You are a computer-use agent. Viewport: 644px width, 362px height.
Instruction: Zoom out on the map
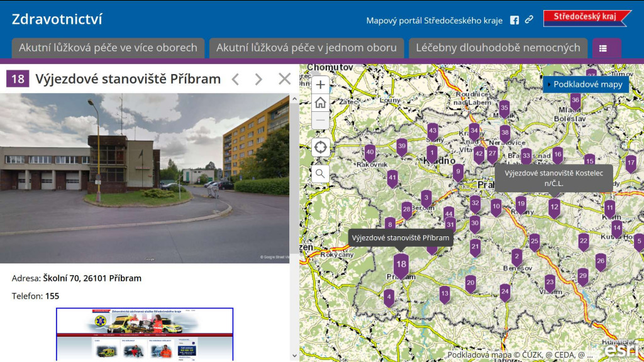(320, 120)
